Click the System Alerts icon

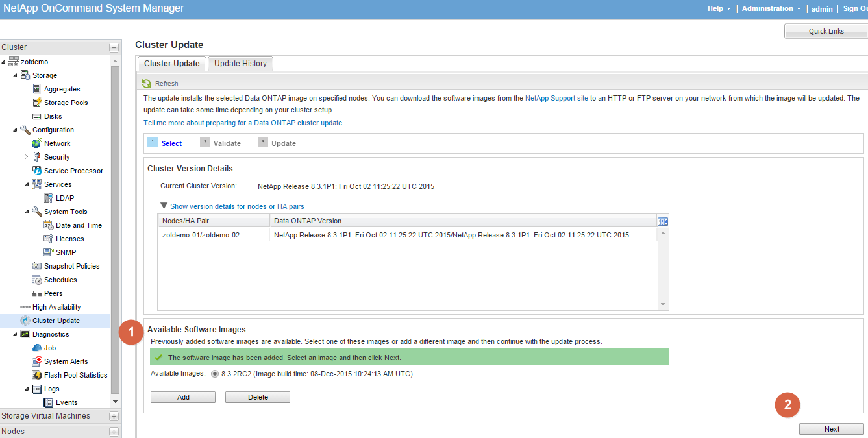[x=38, y=361]
